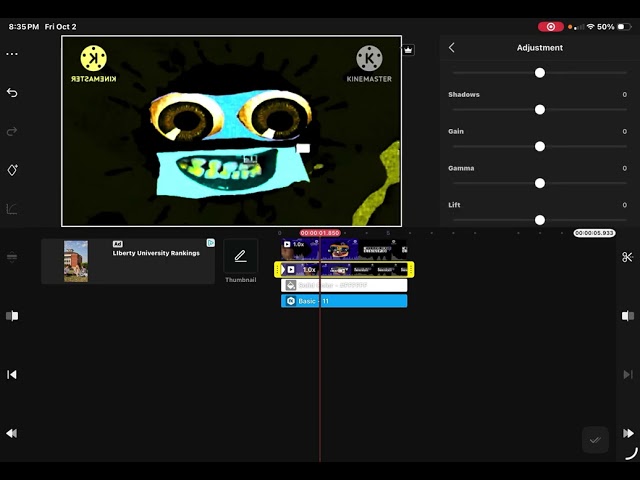640x480 pixels.
Task: Jump to the start of the timeline
Action: click(x=12, y=375)
